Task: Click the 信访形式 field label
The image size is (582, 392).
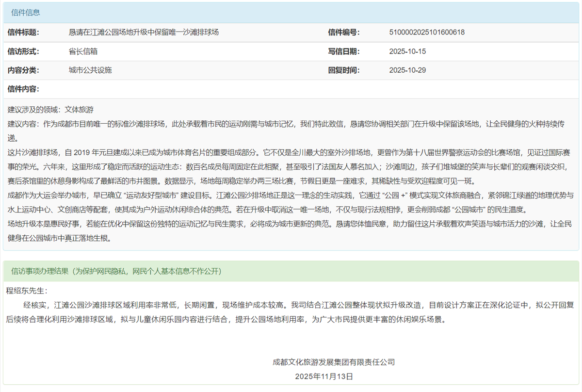Action: pyautogui.click(x=23, y=51)
